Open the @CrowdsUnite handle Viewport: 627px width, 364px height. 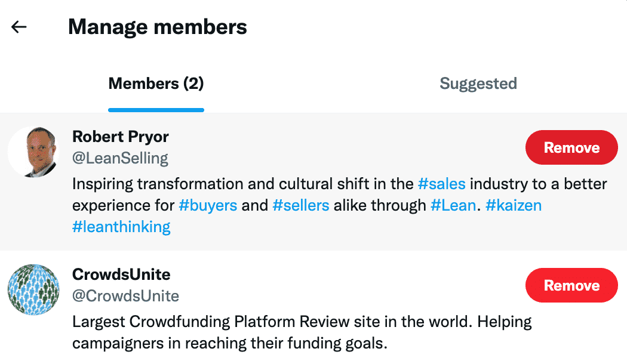point(125,296)
